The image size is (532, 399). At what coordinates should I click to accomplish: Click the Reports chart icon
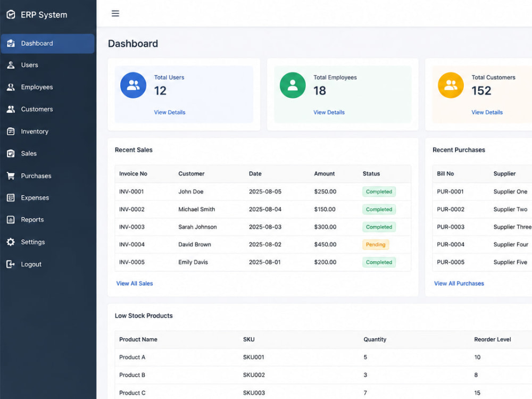tap(11, 220)
